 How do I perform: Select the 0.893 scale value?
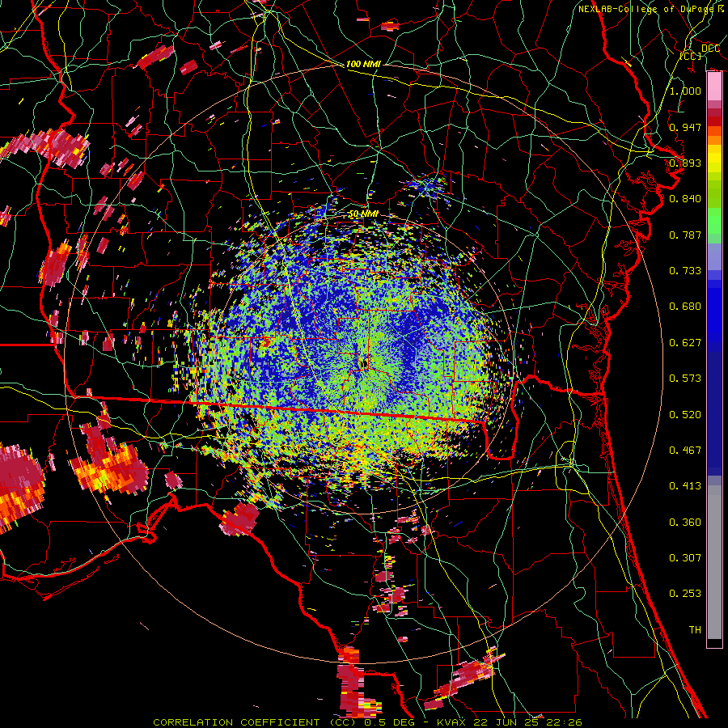(685, 163)
